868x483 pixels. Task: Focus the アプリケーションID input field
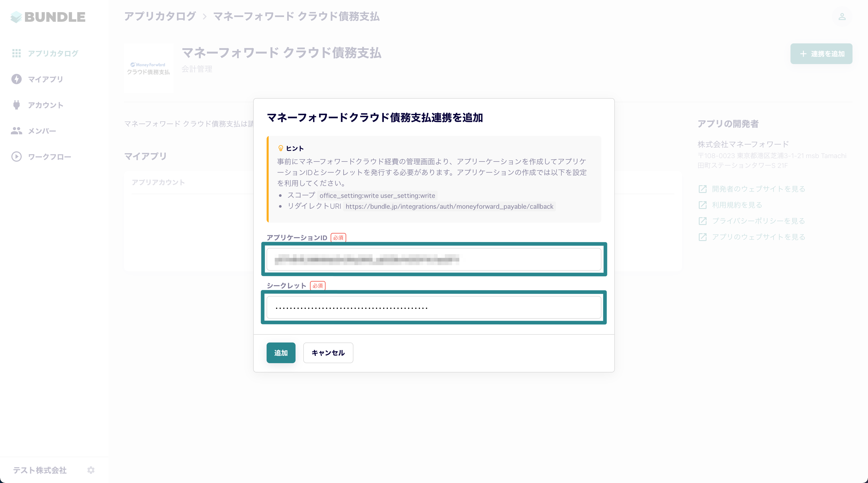pos(434,259)
